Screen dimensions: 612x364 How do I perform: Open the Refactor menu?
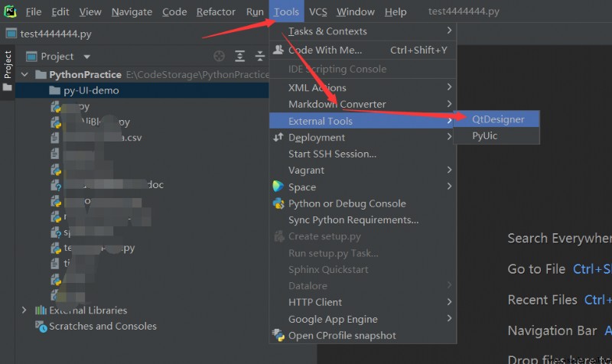pos(216,12)
